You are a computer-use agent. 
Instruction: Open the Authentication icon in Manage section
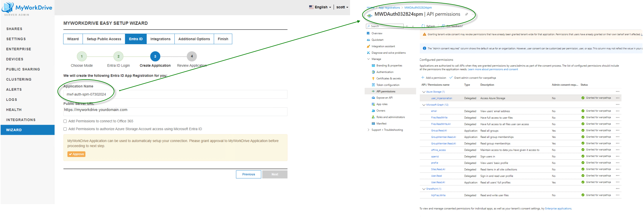click(373, 72)
